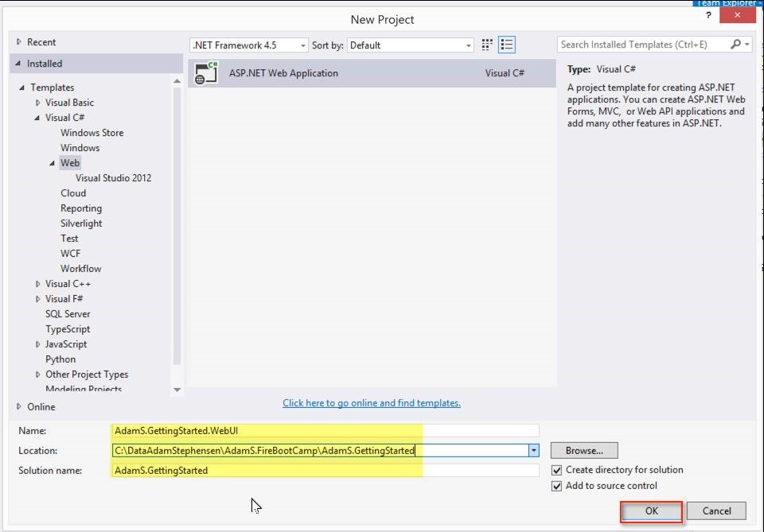
Task: Select the Python template node
Action: [60, 359]
